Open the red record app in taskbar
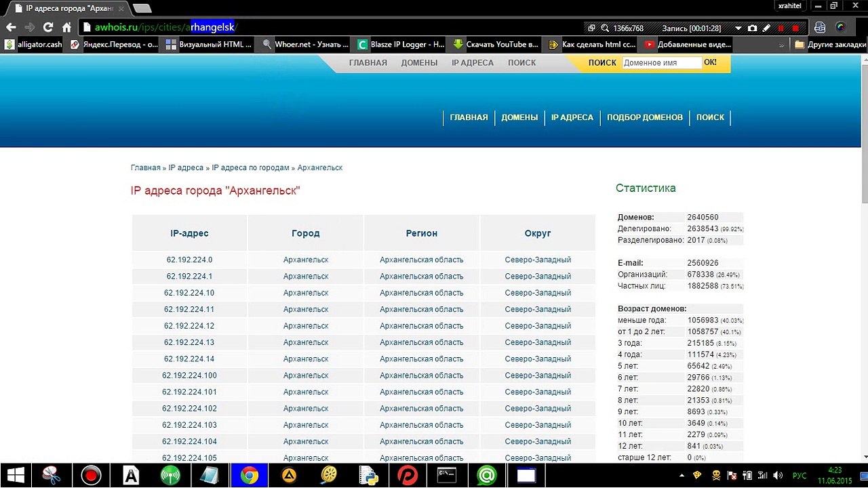The height and width of the screenshot is (488, 868). pos(91,476)
